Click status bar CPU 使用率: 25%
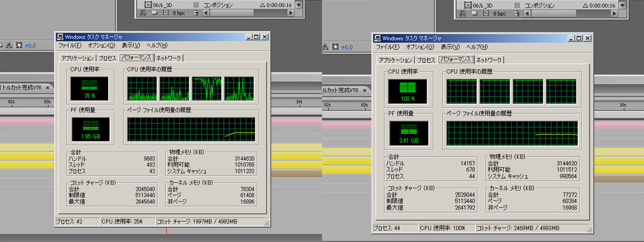 coord(123,221)
